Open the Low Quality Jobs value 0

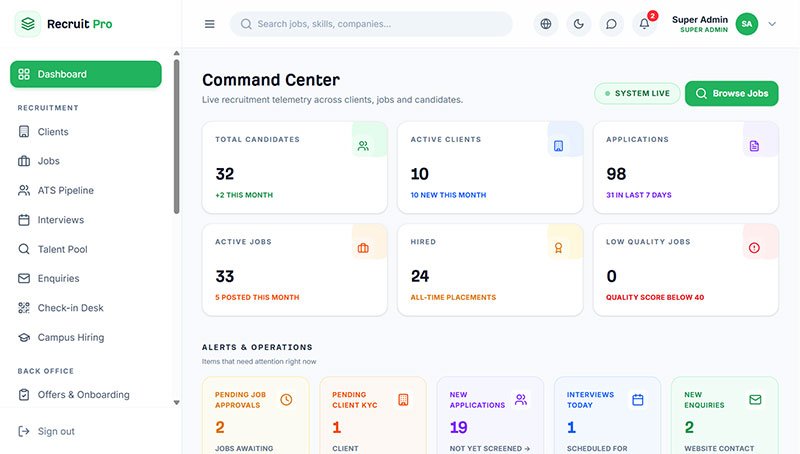pyautogui.click(x=611, y=276)
